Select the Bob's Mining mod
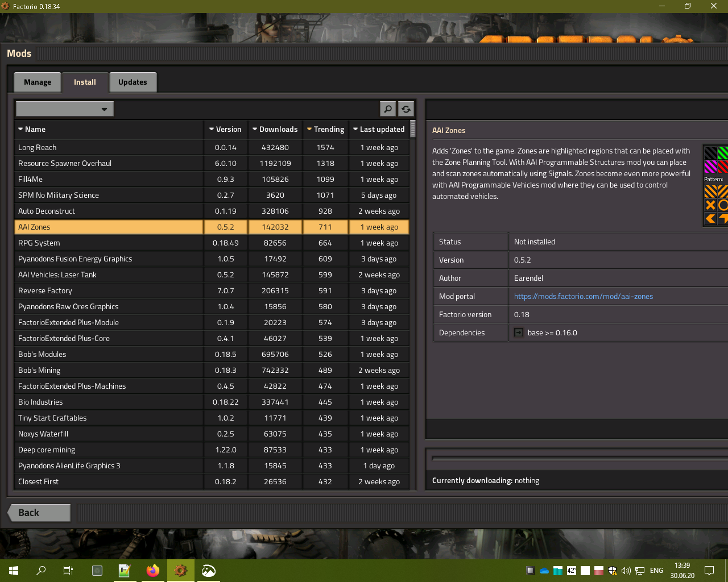 212,370
